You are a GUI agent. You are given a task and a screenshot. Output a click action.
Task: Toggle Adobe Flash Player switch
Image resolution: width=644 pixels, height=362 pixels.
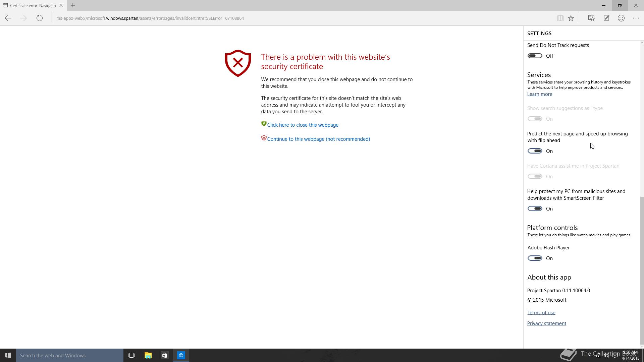point(535,258)
